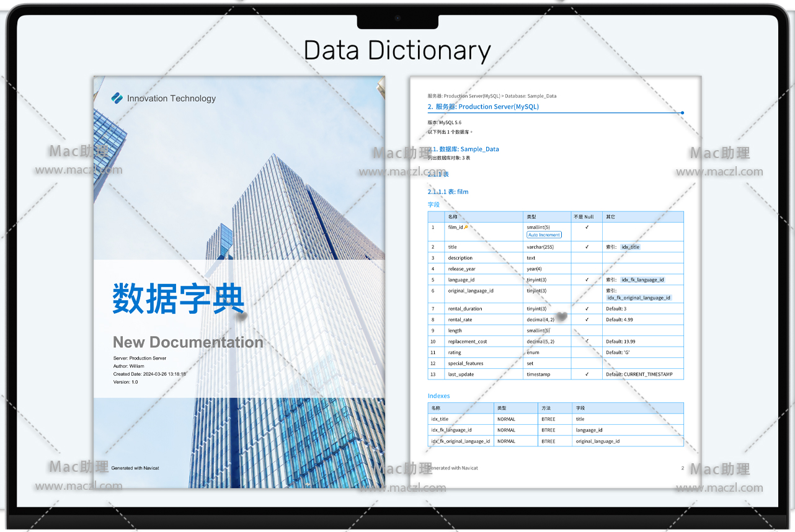
Task: Select the cover page with 数据字典 title
Action: point(239,282)
